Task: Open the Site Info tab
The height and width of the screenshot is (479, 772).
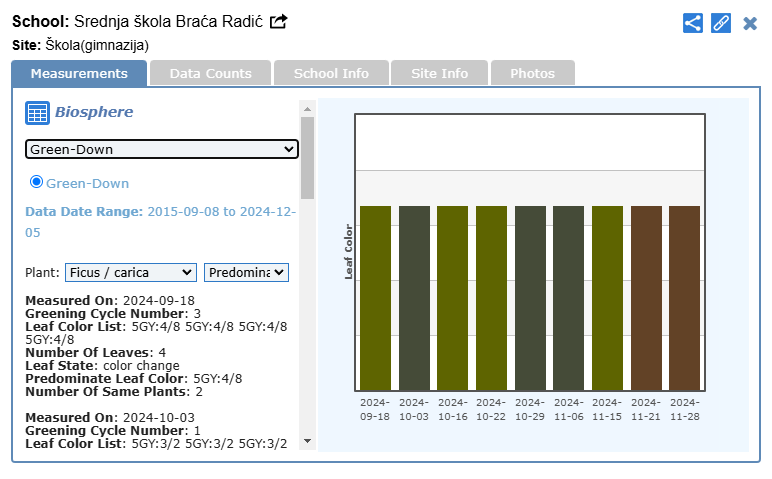Action: [x=439, y=73]
